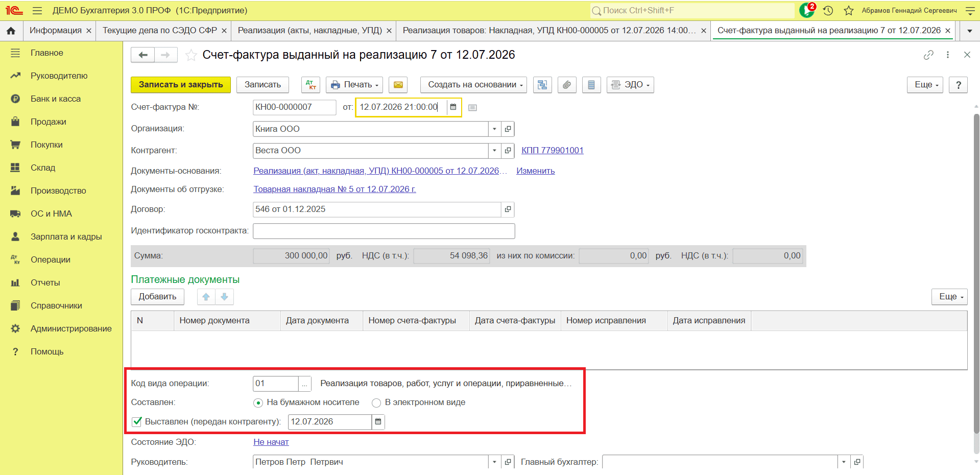Click the global search field

pyautogui.click(x=692, y=10)
